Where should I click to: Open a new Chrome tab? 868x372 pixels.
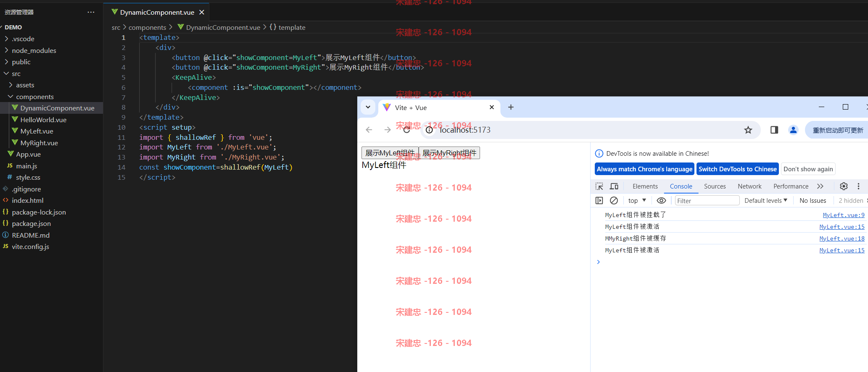(x=511, y=107)
